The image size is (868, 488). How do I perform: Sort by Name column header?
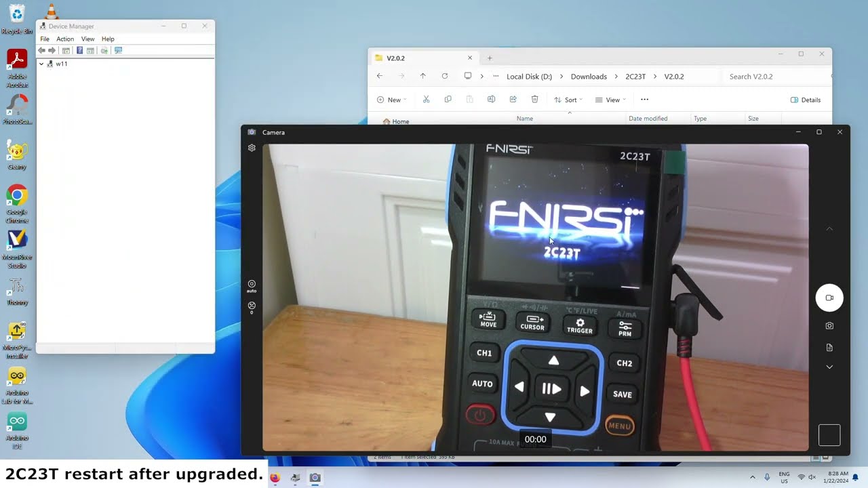[525, 119]
